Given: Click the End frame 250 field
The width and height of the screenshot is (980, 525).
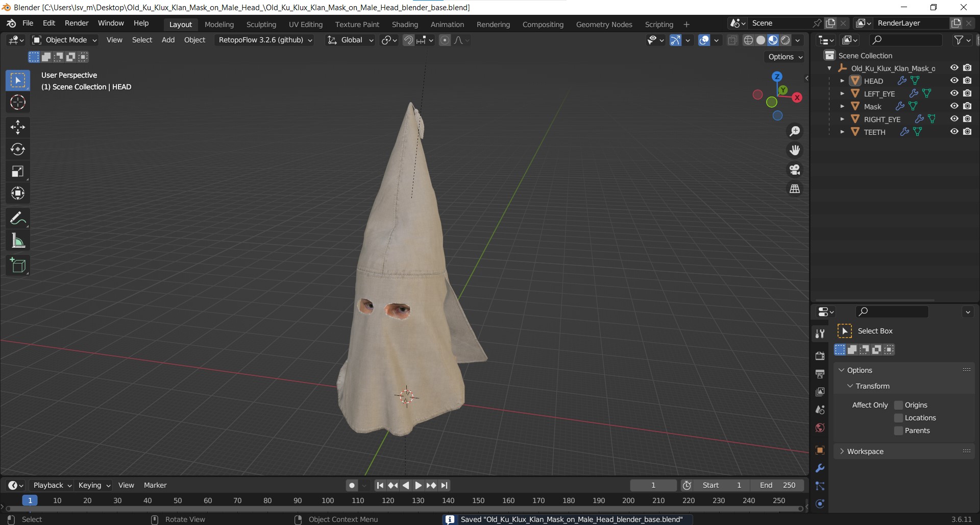Looking at the screenshot, I should tap(777, 485).
